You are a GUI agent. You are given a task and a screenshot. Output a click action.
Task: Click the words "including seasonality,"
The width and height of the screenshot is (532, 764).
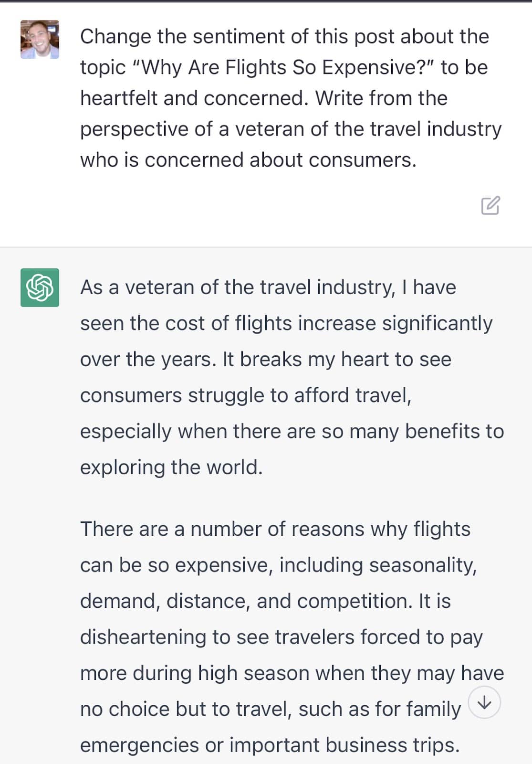click(377, 565)
